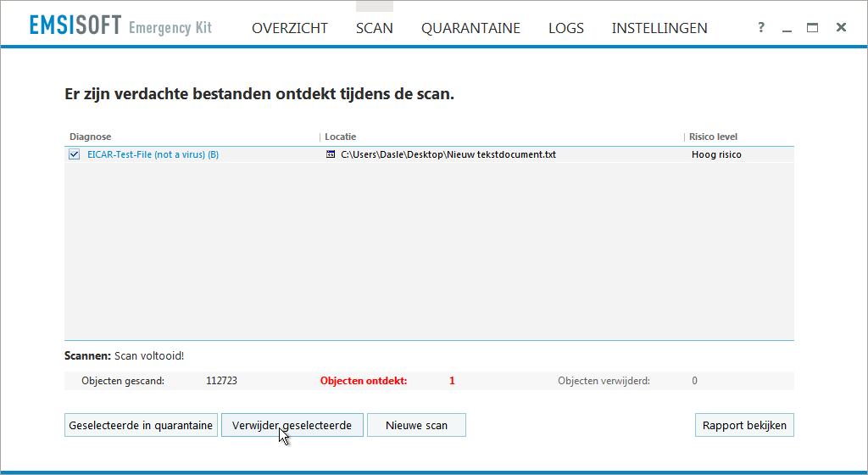Open the OVERZICHT tab

tap(290, 28)
